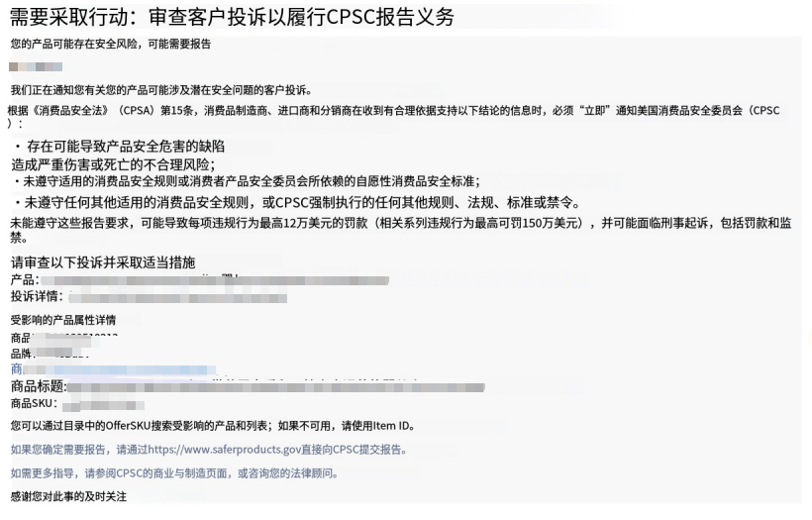
Task: Click the sentence about searching by OfferSKU
Action: 212,426
